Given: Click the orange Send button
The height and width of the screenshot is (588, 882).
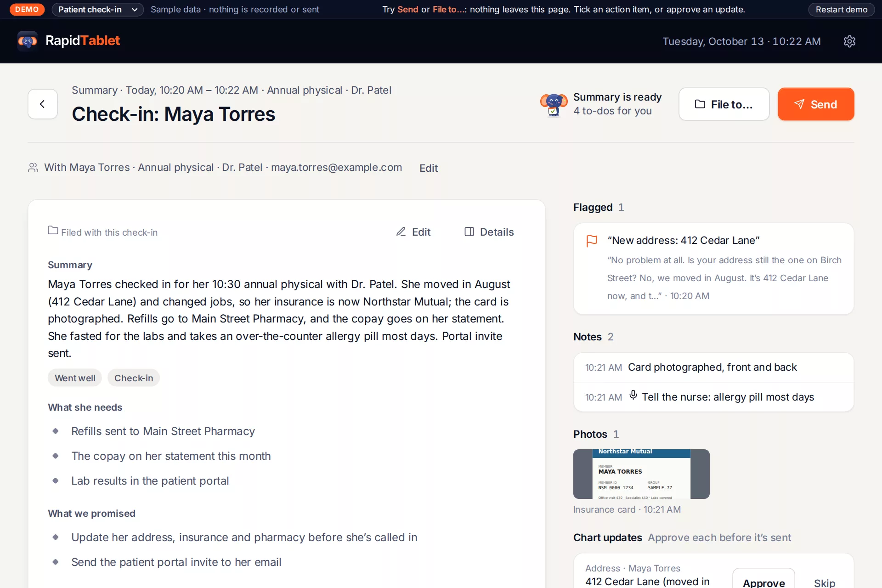Looking at the screenshot, I should point(816,104).
